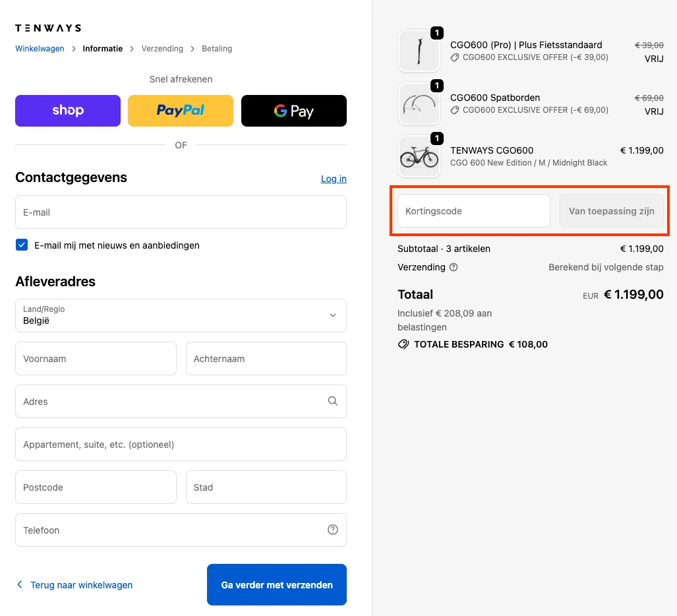Click the CGO600 Spatborden product thumbnail
677x616 pixels.
click(x=419, y=104)
